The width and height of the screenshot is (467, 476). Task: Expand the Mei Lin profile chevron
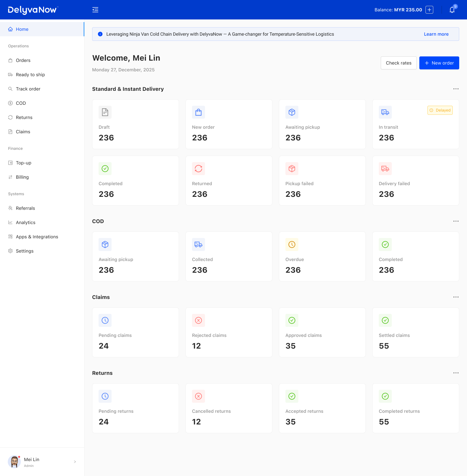(x=75, y=461)
